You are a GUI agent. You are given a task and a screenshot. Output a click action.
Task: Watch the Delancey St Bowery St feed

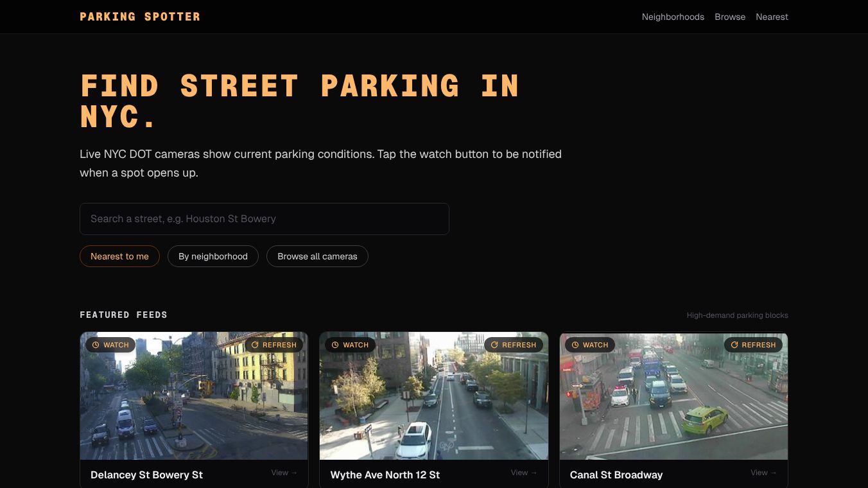(x=110, y=345)
